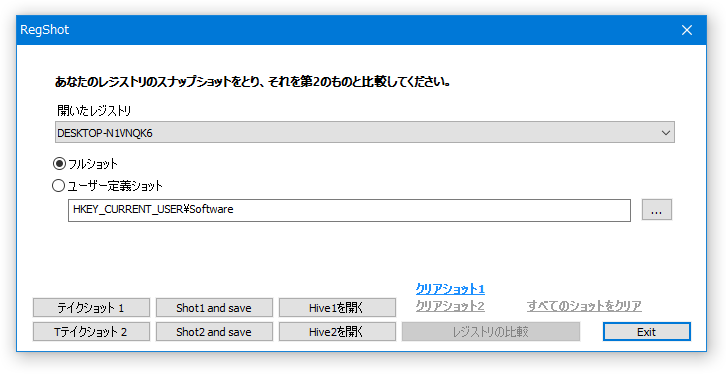Click into the HKEY_CURRENT_USER¥Software path field
The width and height of the screenshot is (726, 374).
pos(349,211)
